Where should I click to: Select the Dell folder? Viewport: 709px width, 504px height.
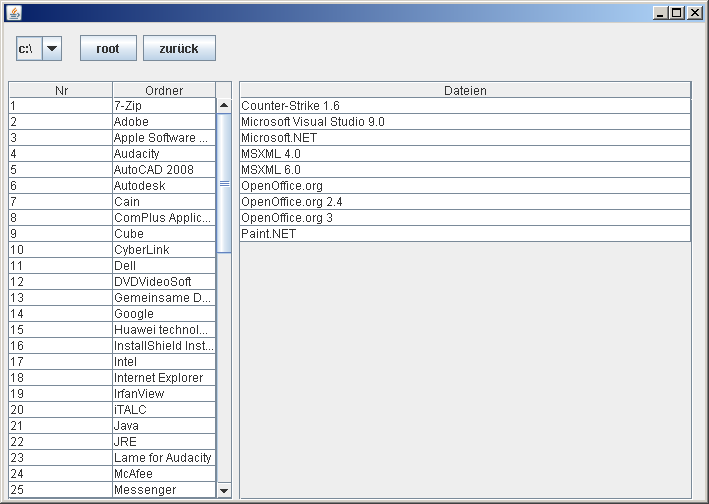tap(164, 266)
